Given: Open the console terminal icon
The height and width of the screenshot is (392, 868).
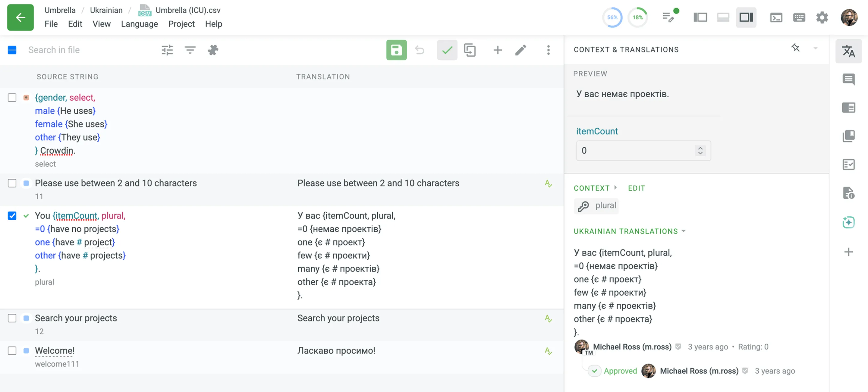Looking at the screenshot, I should coord(776,17).
